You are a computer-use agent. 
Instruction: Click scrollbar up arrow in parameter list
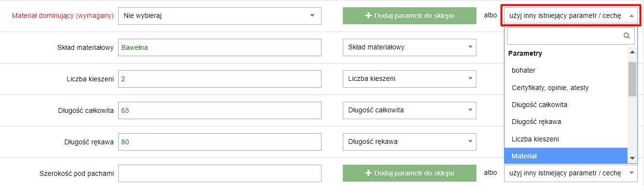632,52
